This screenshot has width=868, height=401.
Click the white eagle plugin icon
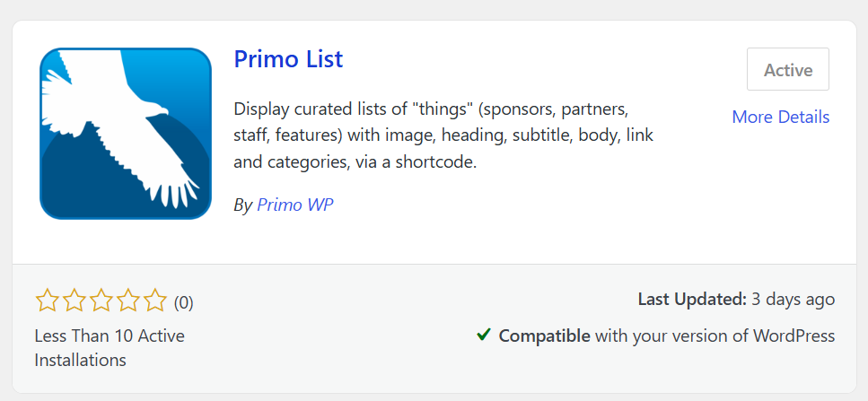click(126, 134)
